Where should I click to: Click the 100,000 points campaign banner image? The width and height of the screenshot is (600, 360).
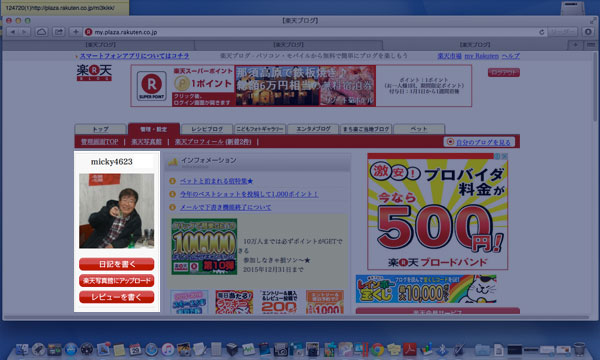[204, 246]
